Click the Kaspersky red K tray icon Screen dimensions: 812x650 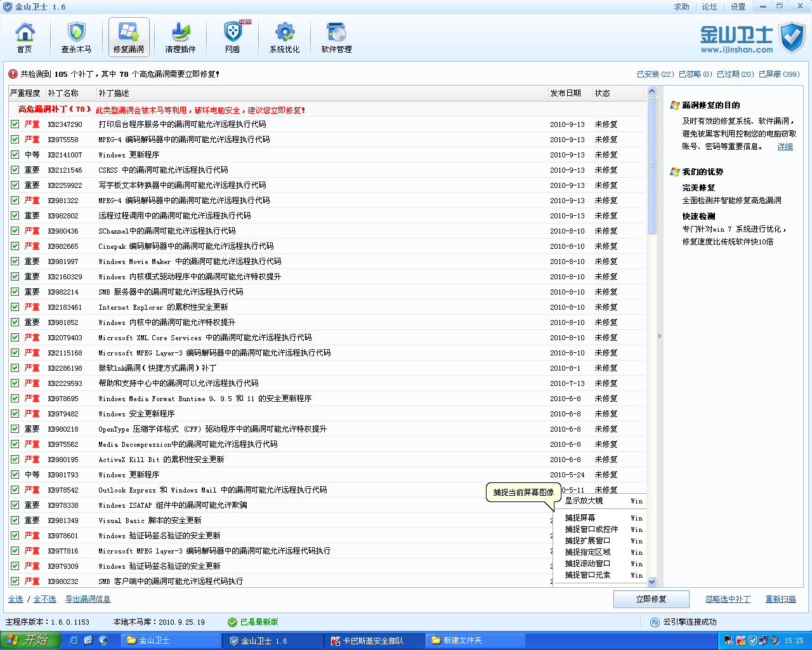pyautogui.click(x=741, y=640)
